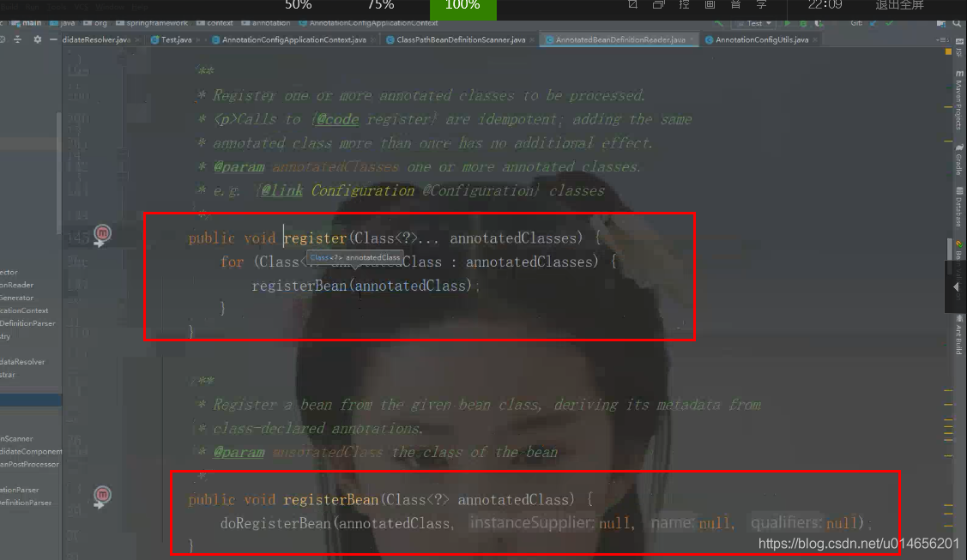Open the Ant Build tool window
967x560 pixels.
pyautogui.click(x=959, y=334)
